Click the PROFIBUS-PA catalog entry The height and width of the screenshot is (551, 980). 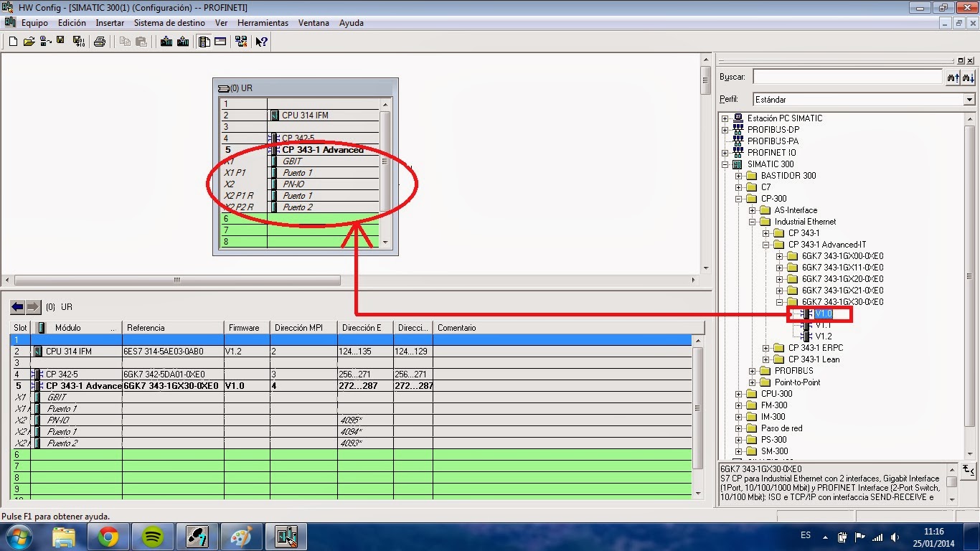(x=773, y=141)
